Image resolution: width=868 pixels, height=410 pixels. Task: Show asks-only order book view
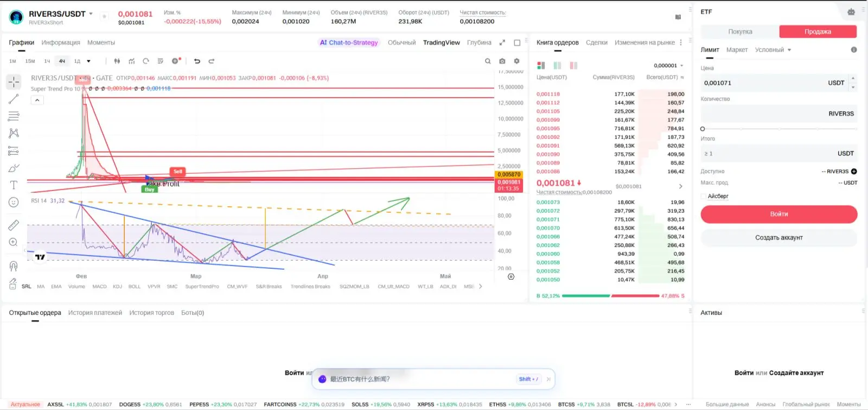(x=573, y=66)
